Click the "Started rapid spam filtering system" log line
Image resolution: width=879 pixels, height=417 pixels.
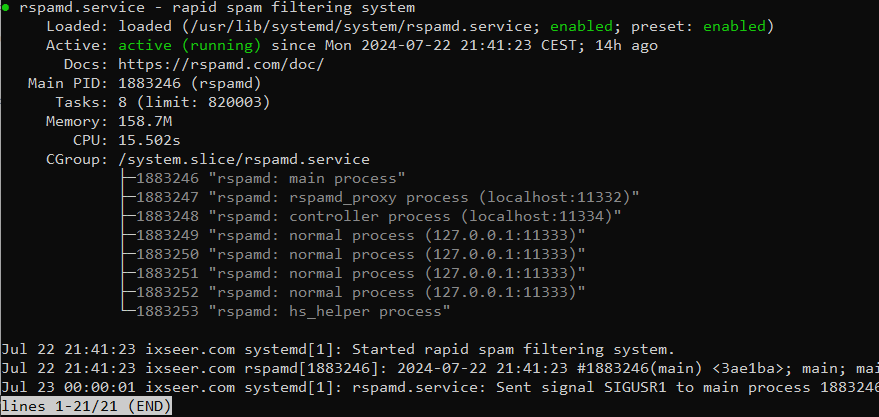(338, 349)
